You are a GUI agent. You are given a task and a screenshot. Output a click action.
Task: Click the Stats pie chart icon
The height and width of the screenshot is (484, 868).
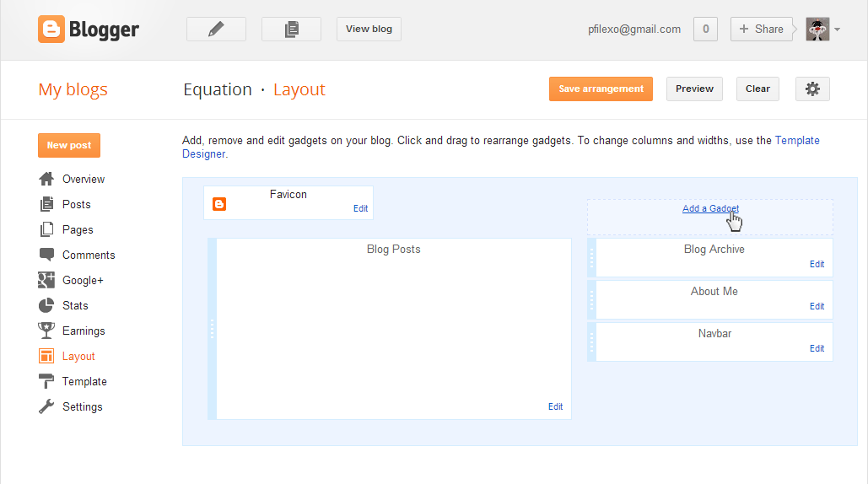[x=47, y=305]
